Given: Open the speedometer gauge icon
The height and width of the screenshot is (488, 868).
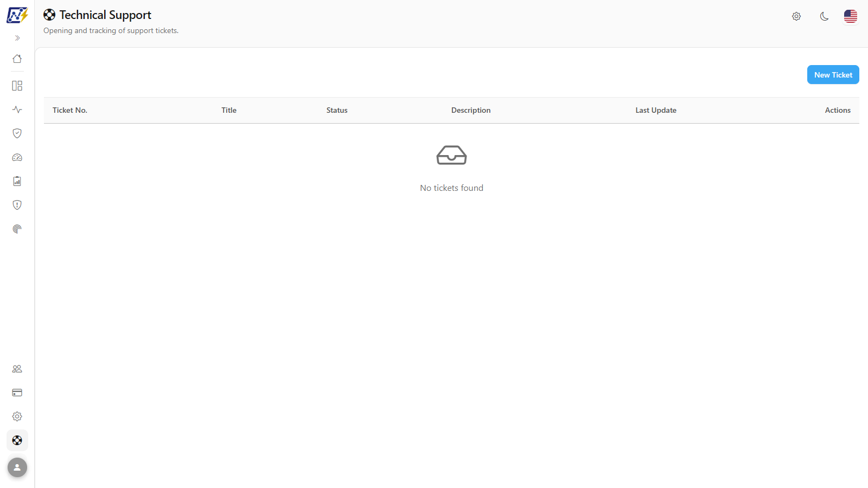Looking at the screenshot, I should 17,157.
